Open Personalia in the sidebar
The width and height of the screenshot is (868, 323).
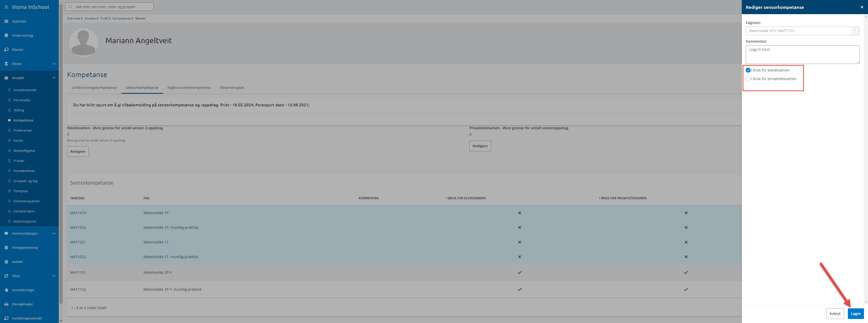pyautogui.click(x=21, y=100)
